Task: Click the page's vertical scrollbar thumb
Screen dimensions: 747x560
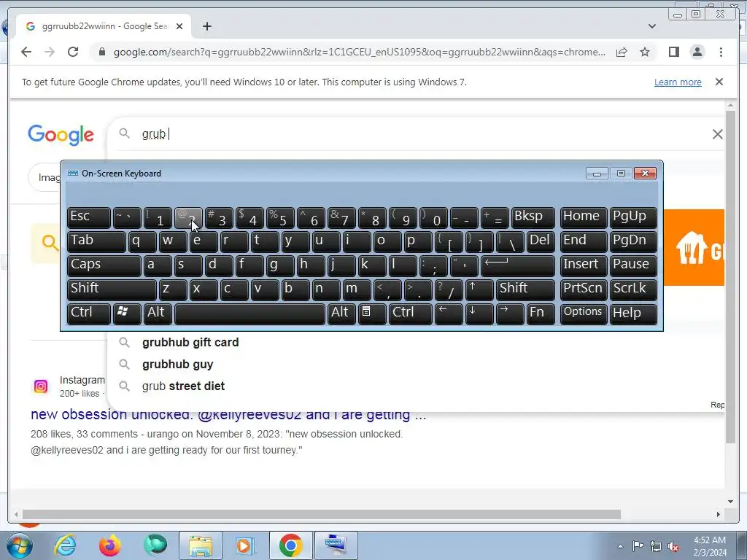Action: coord(730,276)
